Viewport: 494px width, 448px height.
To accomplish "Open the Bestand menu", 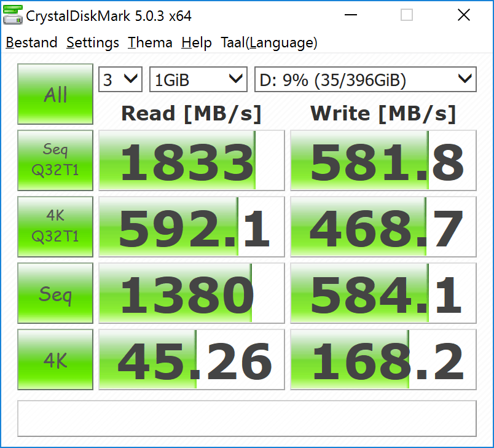I will (x=31, y=42).
